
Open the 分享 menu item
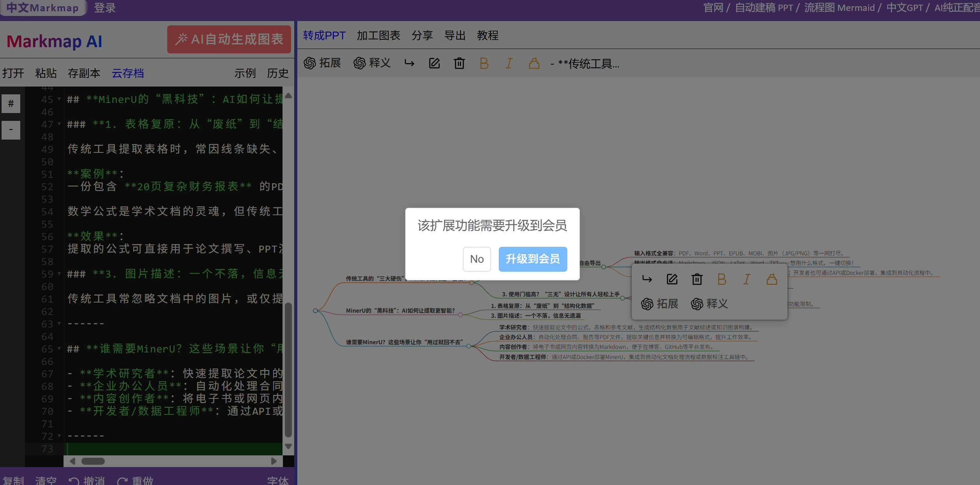pos(423,35)
